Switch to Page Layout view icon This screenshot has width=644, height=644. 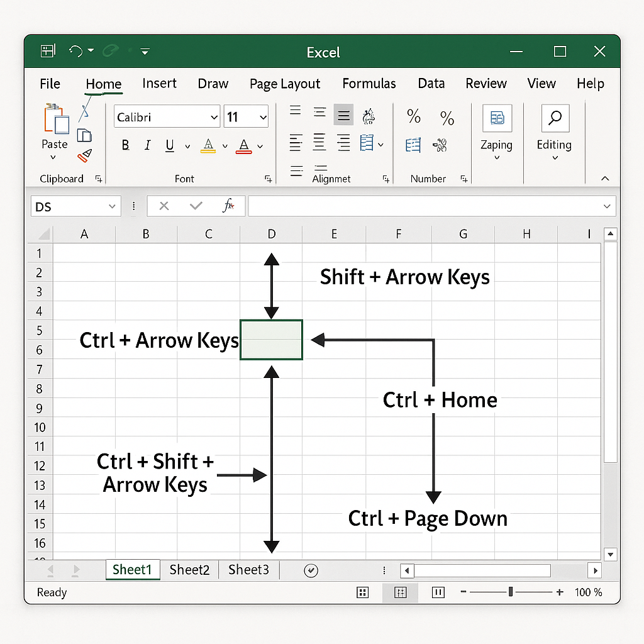point(401,592)
